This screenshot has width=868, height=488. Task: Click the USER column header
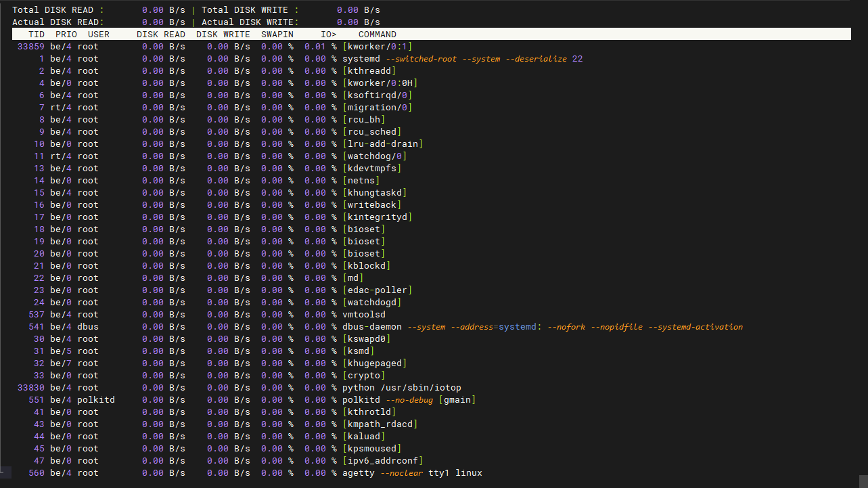point(99,35)
